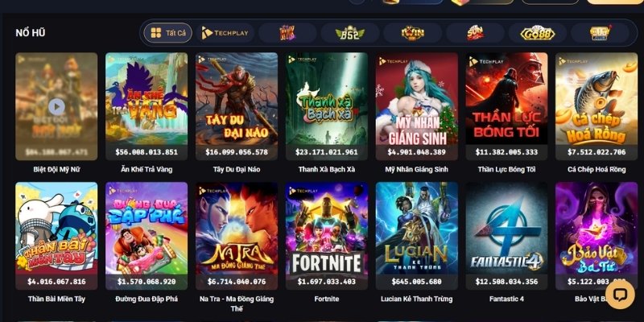Filter by the provider icon beside Techplay

click(287, 33)
